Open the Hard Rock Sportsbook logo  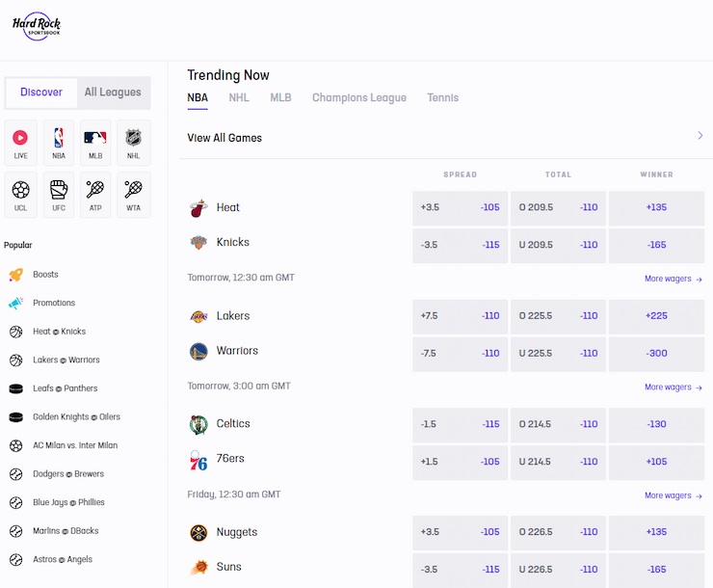coord(37,26)
